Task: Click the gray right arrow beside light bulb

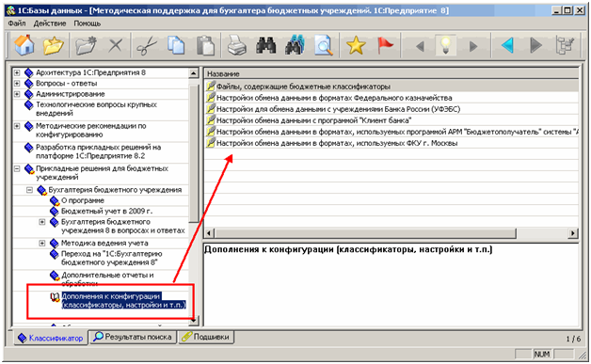Action: point(473,46)
